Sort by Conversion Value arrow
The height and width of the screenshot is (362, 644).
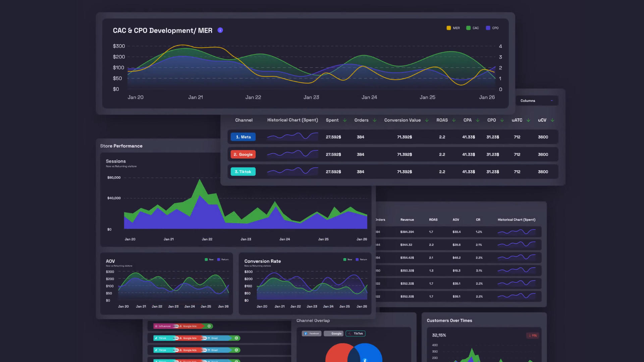[x=427, y=120]
